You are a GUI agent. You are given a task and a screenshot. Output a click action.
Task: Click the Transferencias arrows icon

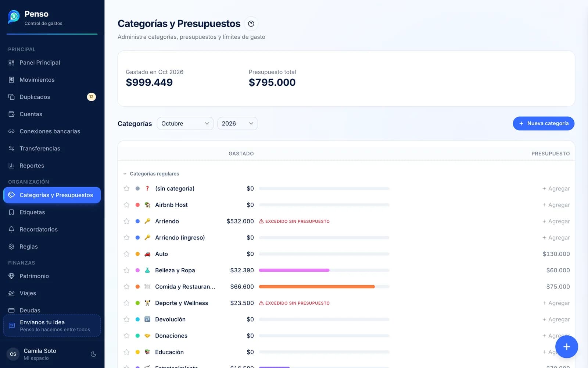(11, 148)
